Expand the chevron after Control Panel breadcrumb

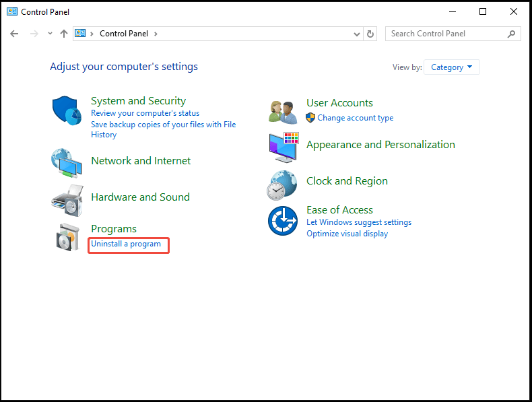coord(156,34)
